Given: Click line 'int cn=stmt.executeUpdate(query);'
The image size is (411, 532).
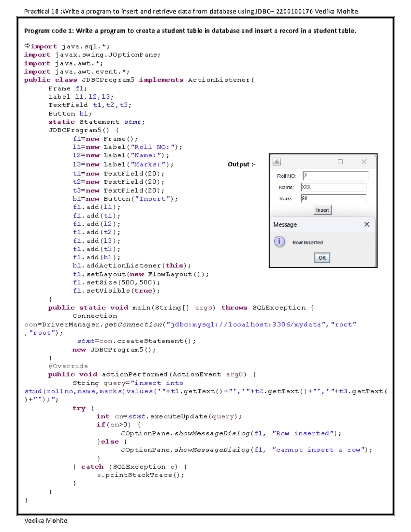Looking at the screenshot, I should tap(169, 417).
